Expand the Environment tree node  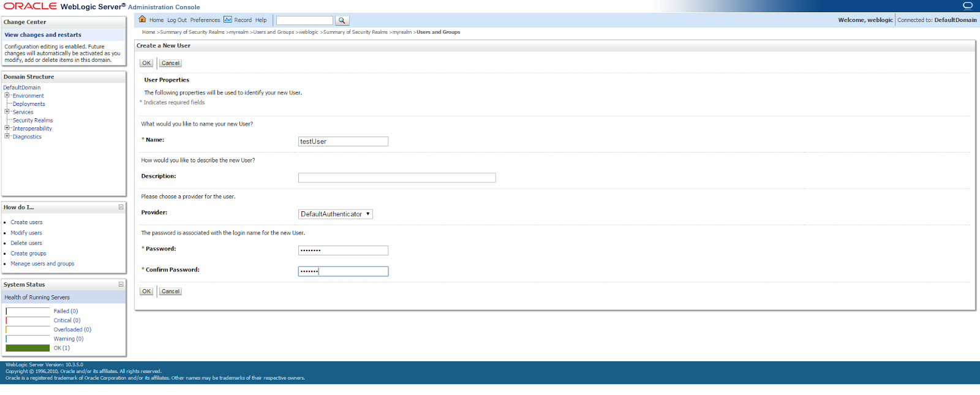(x=7, y=95)
